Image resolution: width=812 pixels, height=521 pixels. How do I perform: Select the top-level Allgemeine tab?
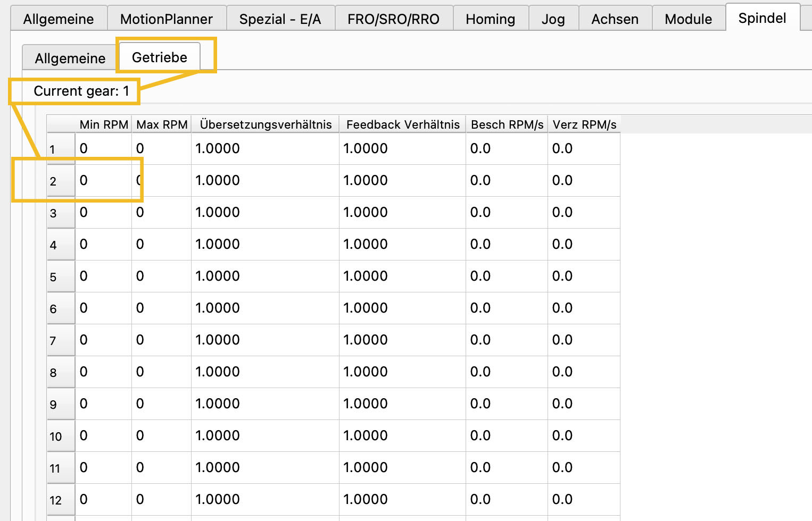click(59, 19)
